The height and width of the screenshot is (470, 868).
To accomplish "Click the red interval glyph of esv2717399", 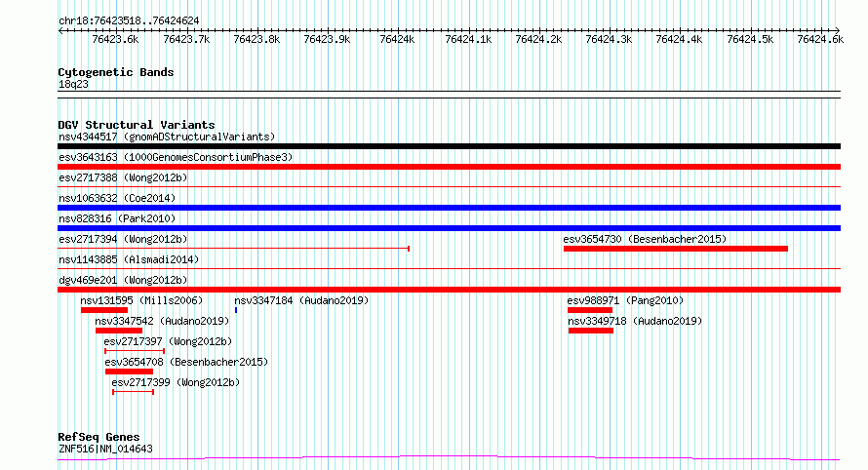I will pyautogui.click(x=133, y=392).
